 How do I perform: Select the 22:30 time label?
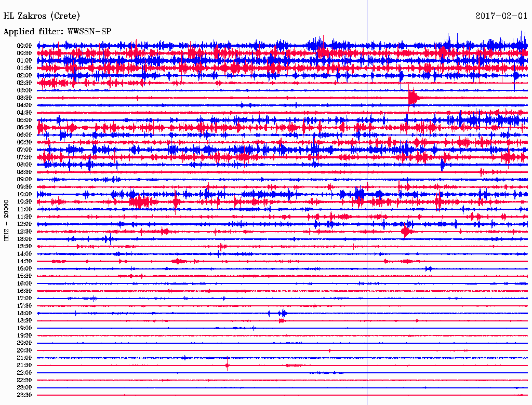(x=24, y=380)
